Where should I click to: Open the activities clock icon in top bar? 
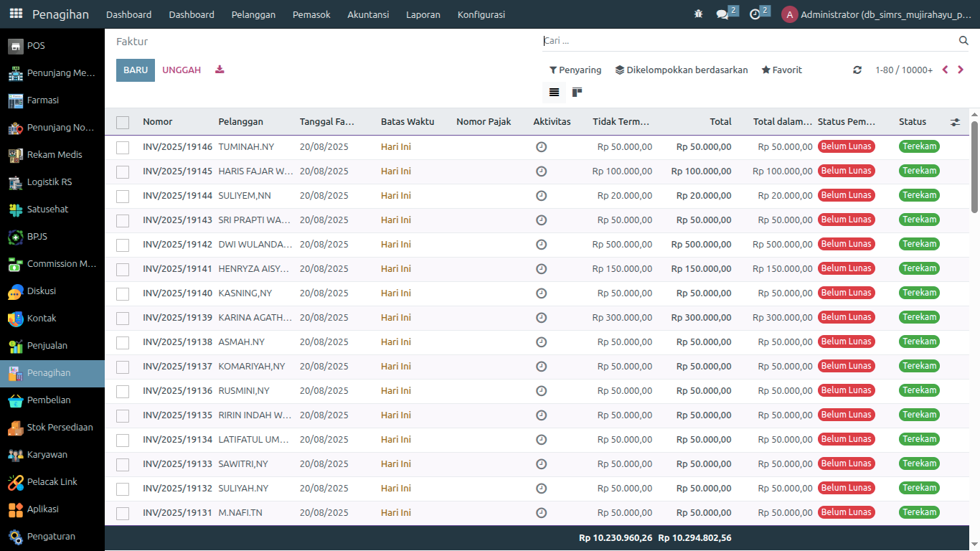click(755, 14)
